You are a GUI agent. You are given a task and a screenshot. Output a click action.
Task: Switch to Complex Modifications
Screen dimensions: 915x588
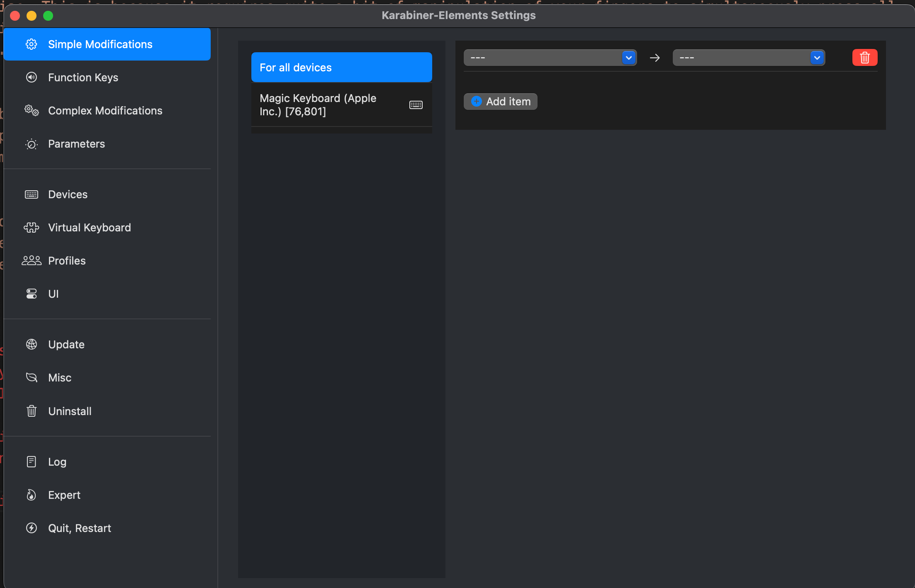click(107, 111)
